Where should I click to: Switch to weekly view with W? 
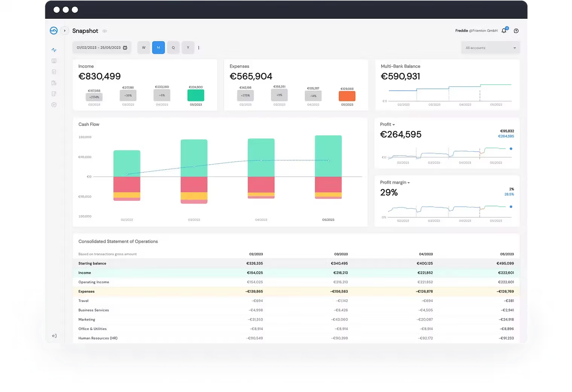[144, 48]
